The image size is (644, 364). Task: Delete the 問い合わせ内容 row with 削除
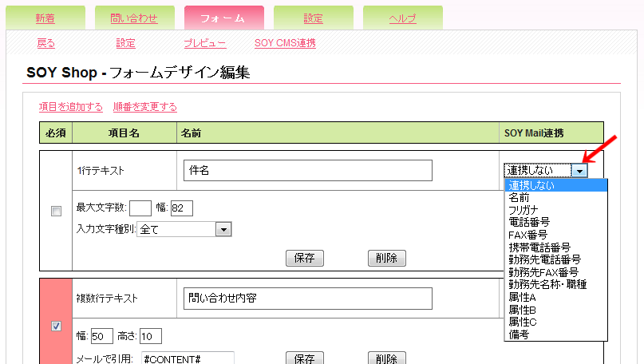[387, 358]
